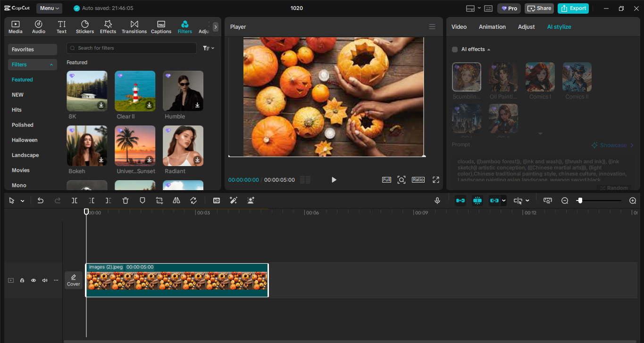Open the Menu dropdown in the top bar
Viewport: 644px width, 343px height.
(49, 8)
